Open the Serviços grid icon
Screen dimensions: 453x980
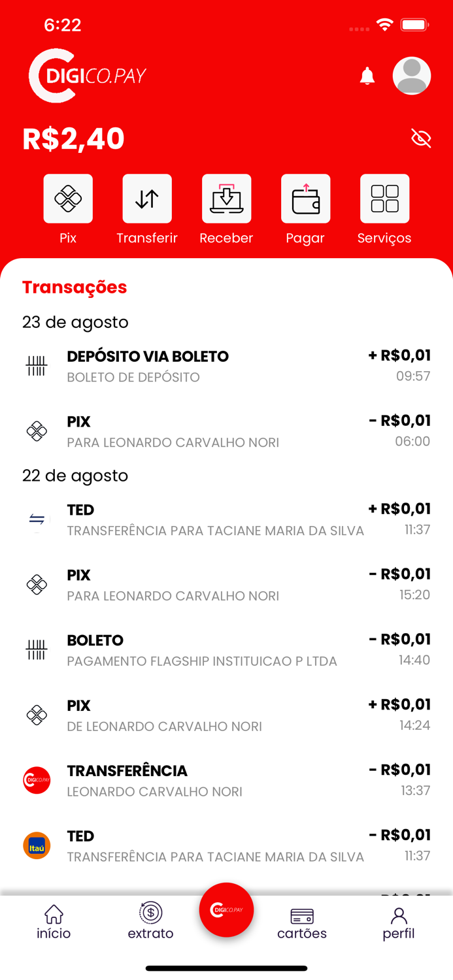point(384,198)
